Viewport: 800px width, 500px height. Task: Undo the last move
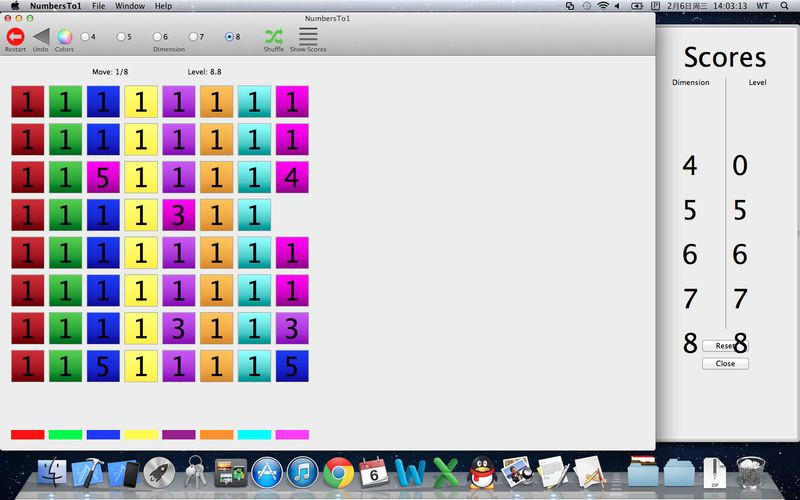pos(41,37)
